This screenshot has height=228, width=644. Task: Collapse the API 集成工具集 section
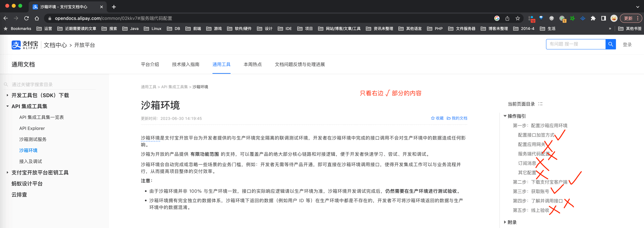[7, 106]
